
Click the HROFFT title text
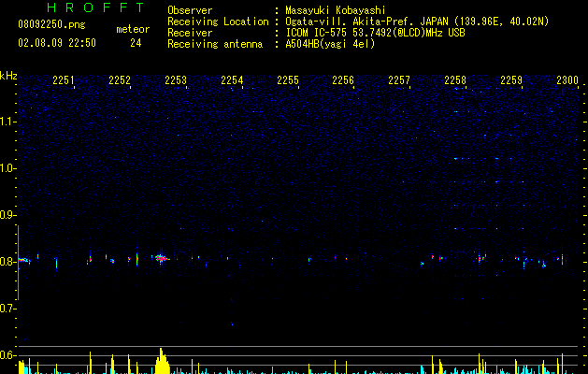tap(95, 7)
